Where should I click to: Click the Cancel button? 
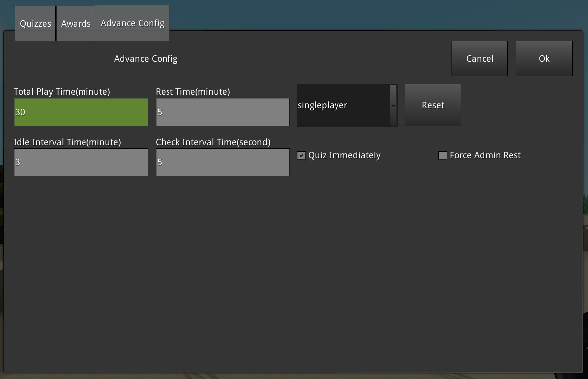[x=479, y=58]
